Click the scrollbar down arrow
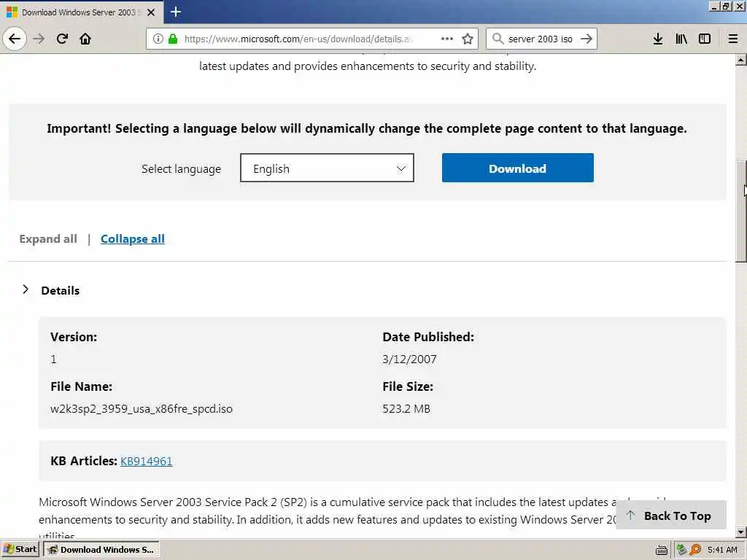747x560 pixels. click(741, 532)
